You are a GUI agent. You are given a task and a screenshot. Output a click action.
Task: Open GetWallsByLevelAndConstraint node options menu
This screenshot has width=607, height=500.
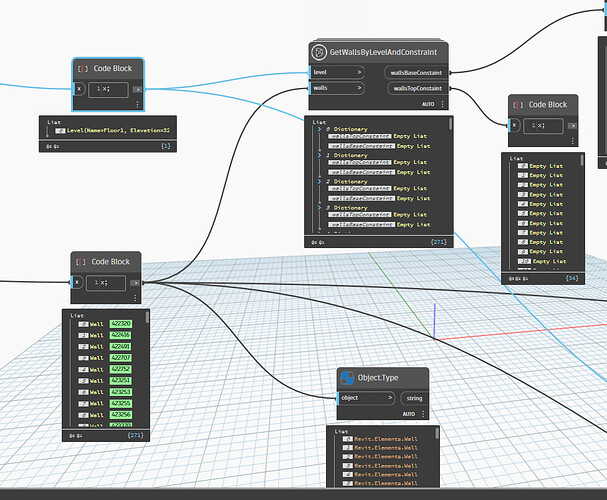(x=441, y=103)
